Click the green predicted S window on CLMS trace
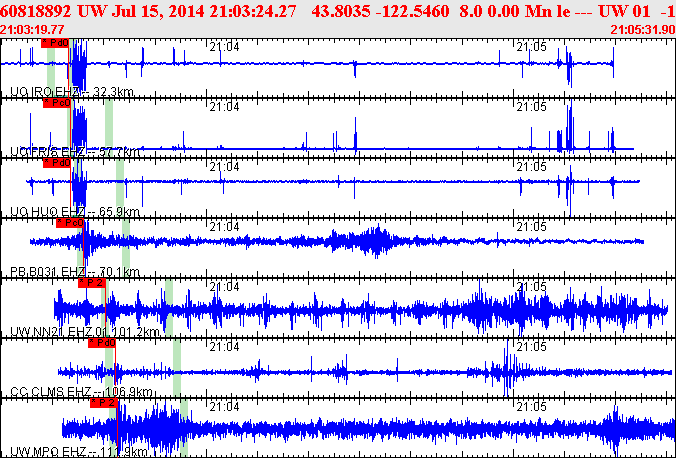 [177, 367]
